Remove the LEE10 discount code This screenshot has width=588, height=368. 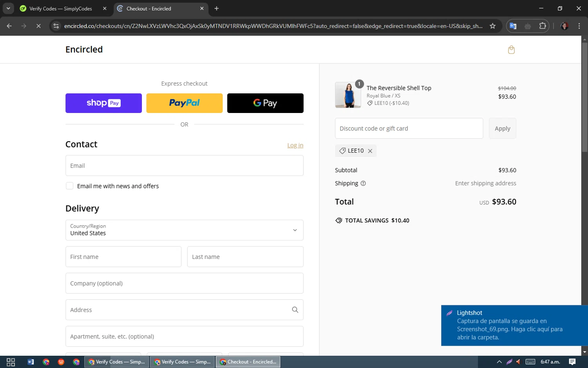tap(370, 151)
